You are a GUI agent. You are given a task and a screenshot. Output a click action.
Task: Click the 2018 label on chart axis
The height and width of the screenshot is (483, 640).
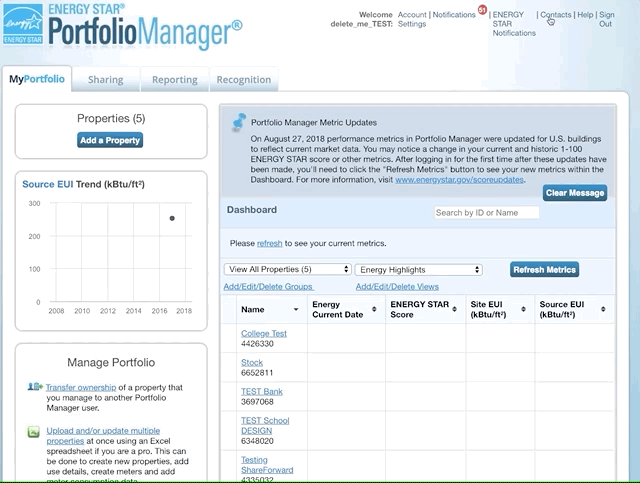tap(184, 311)
